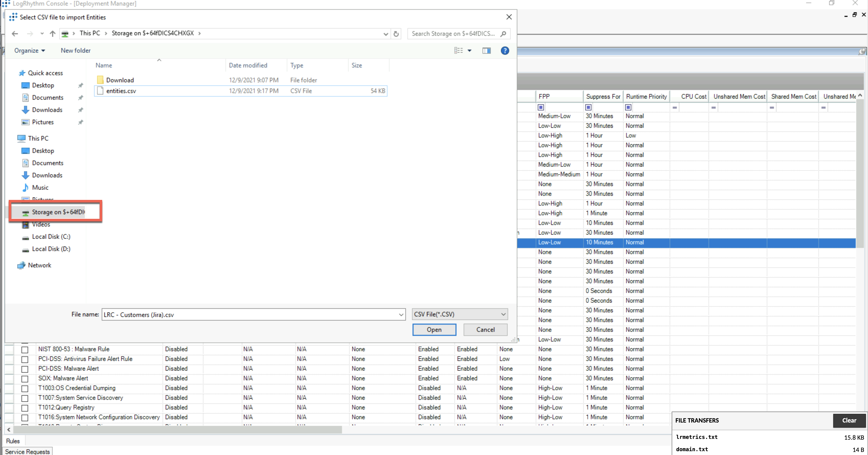This screenshot has height=455, width=868.
Task: Open the CSV File type filter dropdown
Action: pos(460,314)
